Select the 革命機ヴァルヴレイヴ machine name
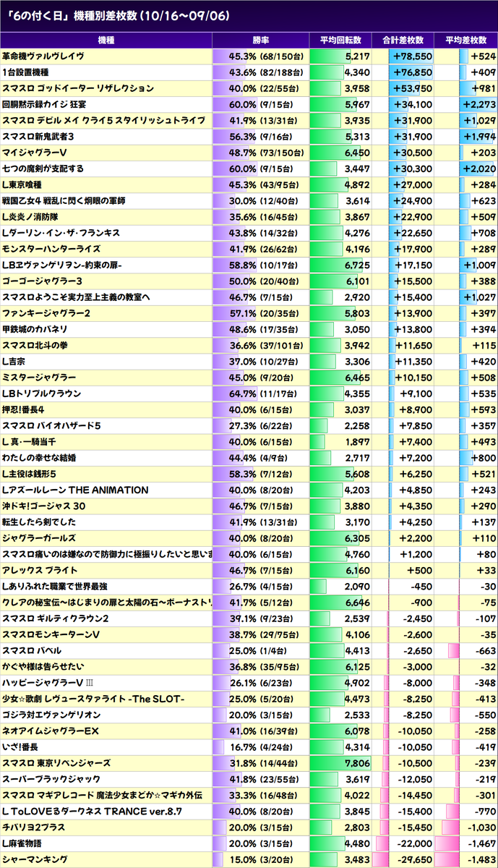Image resolution: width=498 pixels, height=868 pixels. click(x=43, y=56)
